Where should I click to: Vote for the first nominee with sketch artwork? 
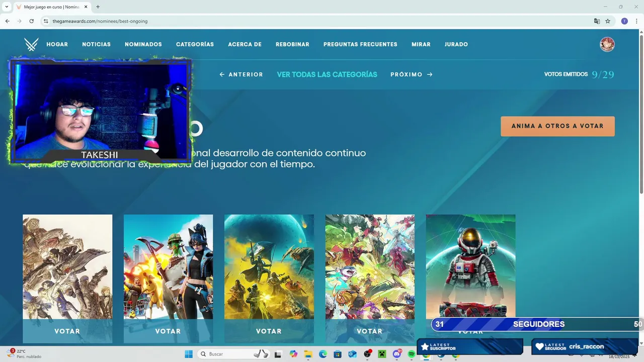[67, 331]
